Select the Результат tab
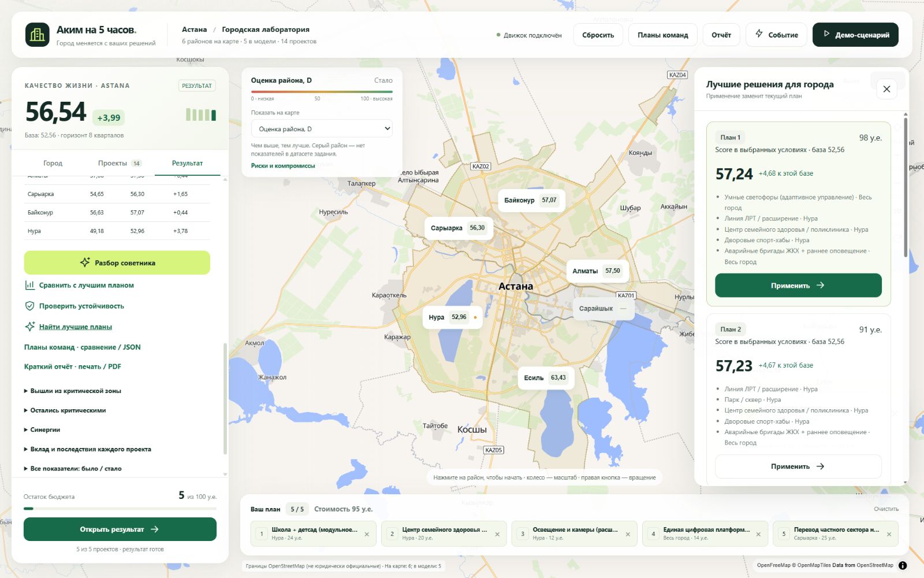This screenshot has width=924, height=578. point(187,163)
